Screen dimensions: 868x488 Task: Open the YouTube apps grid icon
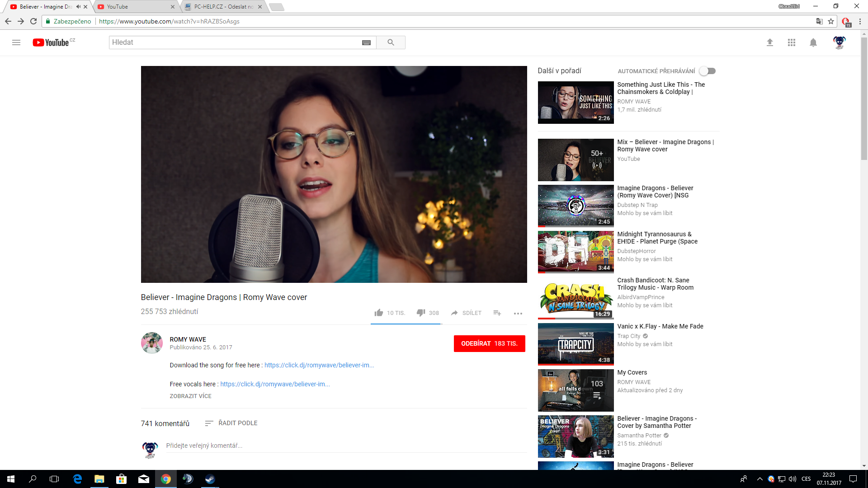[x=792, y=42]
